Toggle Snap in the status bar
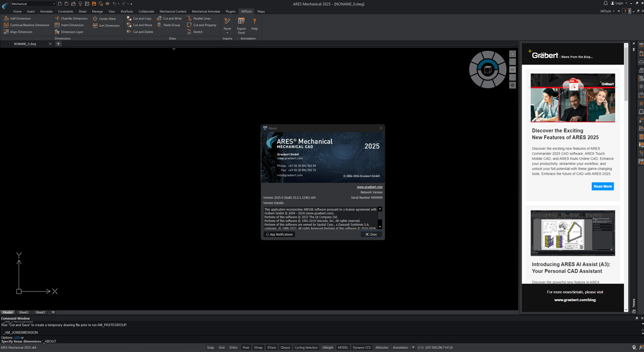The image size is (644, 352). tap(210, 347)
